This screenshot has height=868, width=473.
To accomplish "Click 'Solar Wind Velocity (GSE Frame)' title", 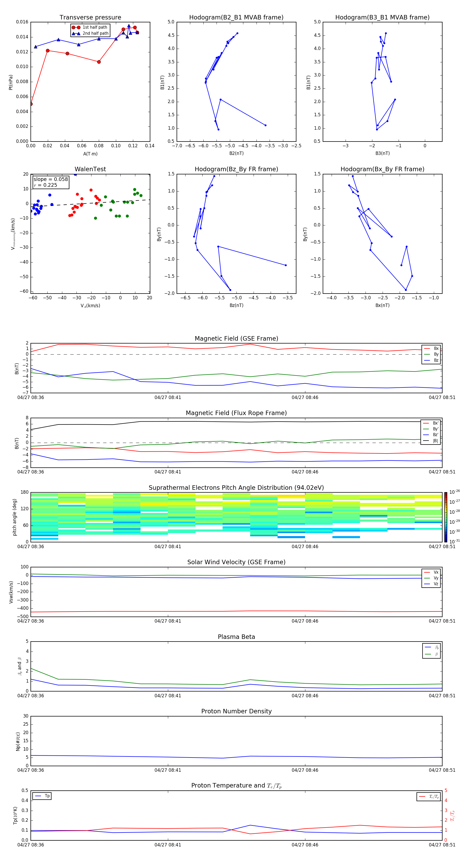I will pyautogui.click(x=236, y=562).
